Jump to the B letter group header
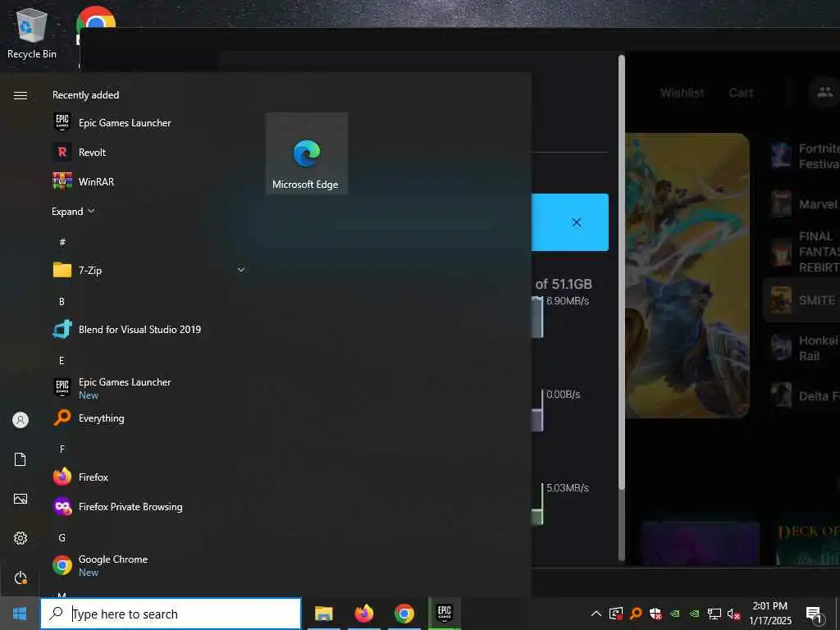The image size is (840, 630). (x=62, y=302)
